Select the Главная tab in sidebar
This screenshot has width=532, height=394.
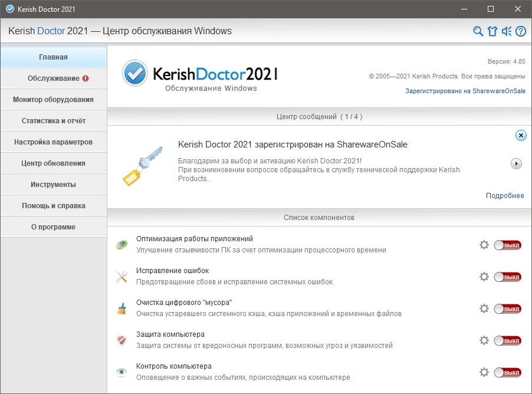tap(54, 57)
